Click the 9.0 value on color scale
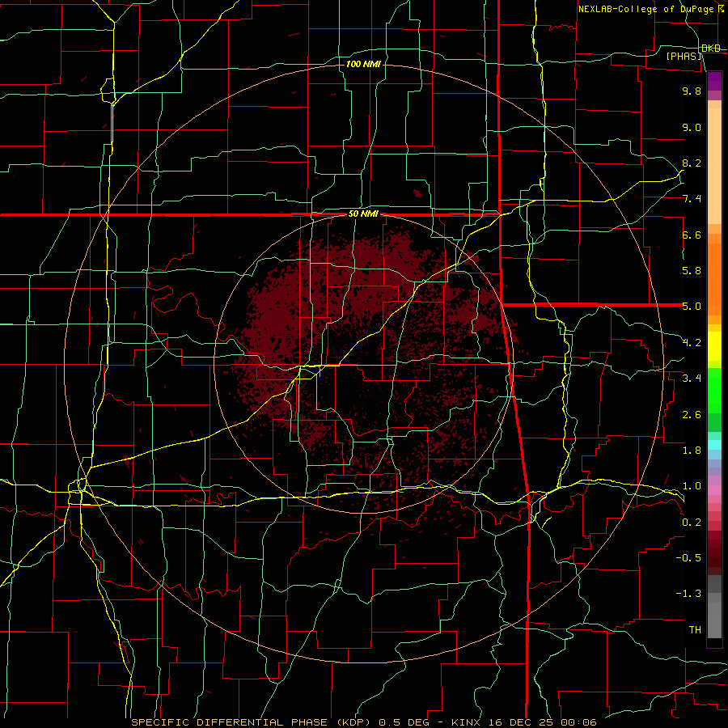Image resolution: width=728 pixels, height=728 pixels. [x=692, y=127]
